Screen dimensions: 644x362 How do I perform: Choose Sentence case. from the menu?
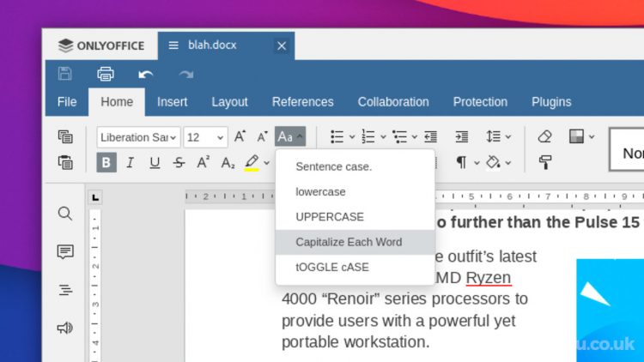point(355,166)
